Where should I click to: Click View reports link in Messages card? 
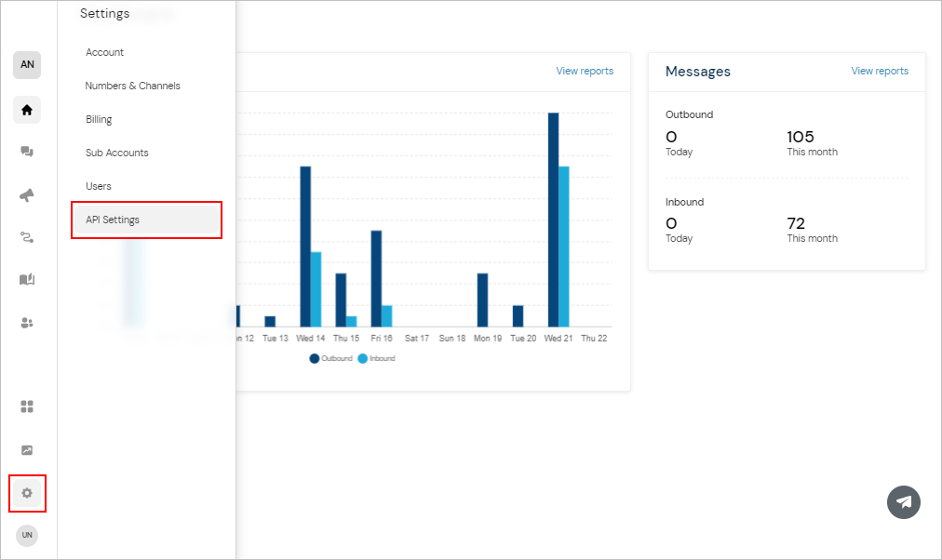pos(879,72)
